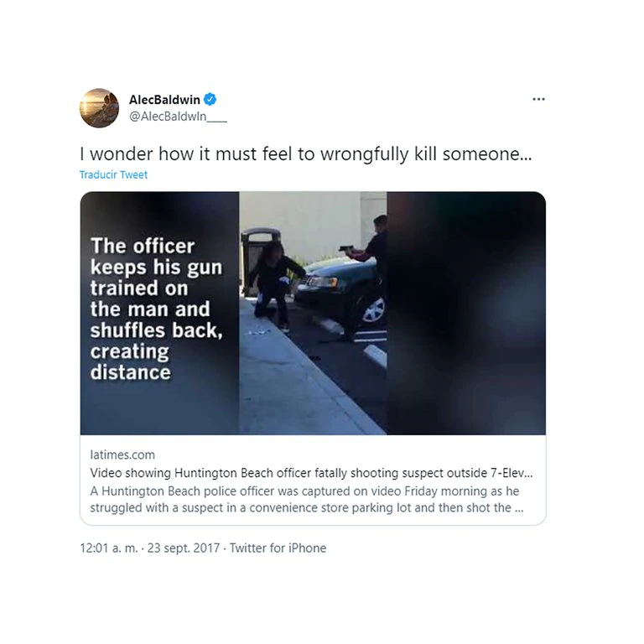Click Traducir Tweet to translate
The height and width of the screenshot is (644, 644).
113,175
